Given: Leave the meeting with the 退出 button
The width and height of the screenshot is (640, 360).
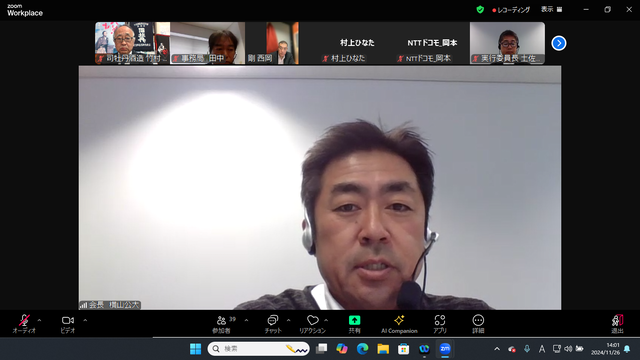Looking at the screenshot, I should (618, 324).
